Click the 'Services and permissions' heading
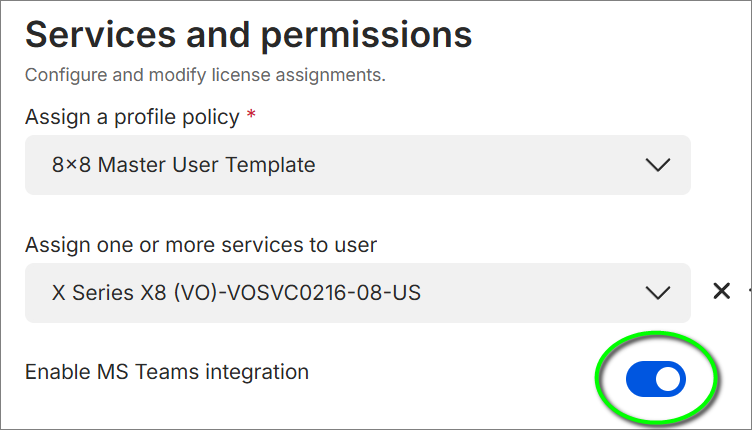The image size is (752, 430). pyautogui.click(x=248, y=35)
